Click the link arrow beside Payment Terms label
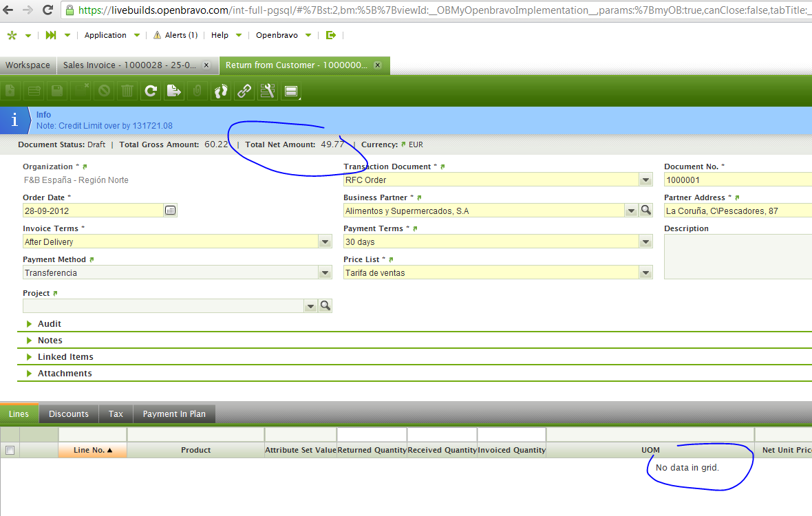 pos(416,228)
